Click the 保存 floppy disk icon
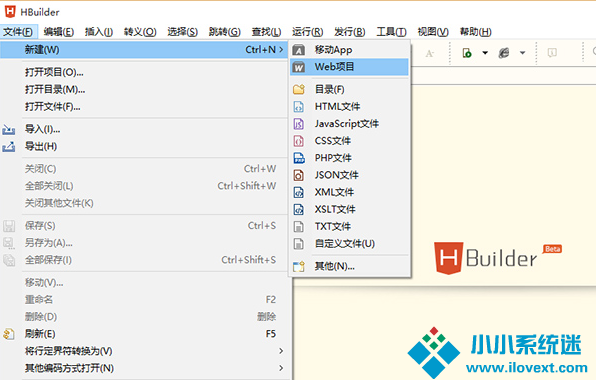This screenshot has height=384, width=596. coord(9,226)
